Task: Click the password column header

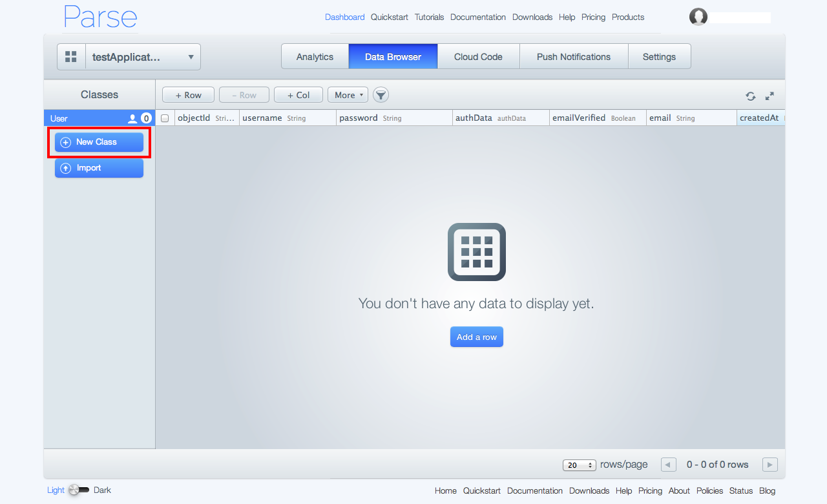Action: point(394,118)
